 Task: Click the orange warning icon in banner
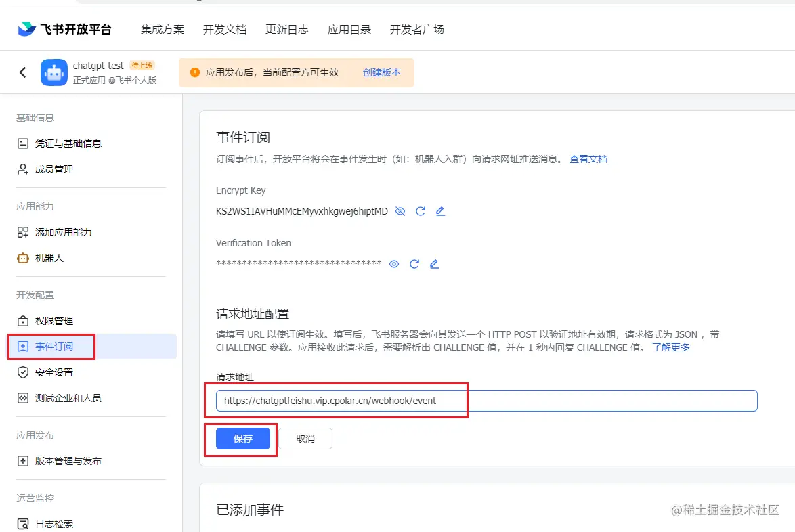(195, 72)
